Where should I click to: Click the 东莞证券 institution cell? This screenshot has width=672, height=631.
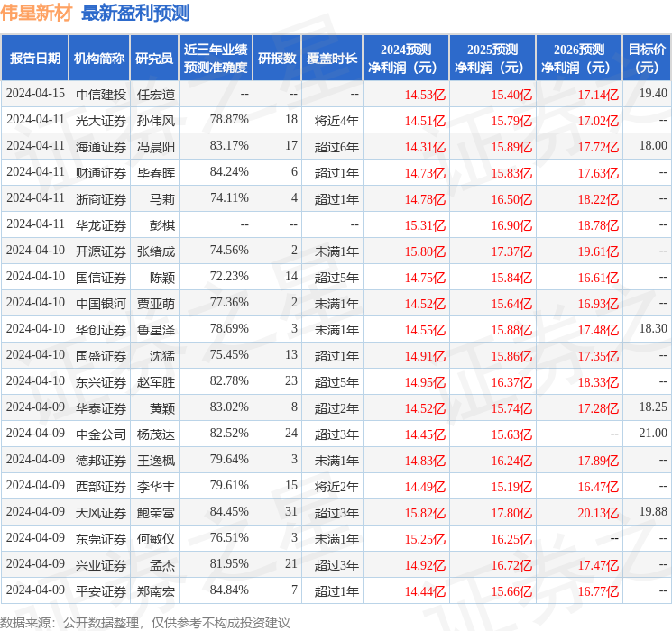click(101, 539)
